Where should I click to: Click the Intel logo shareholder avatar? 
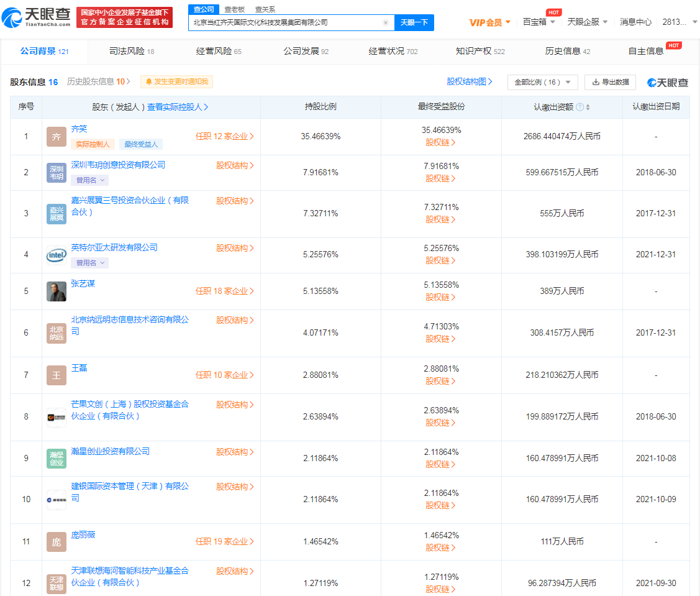tap(57, 255)
